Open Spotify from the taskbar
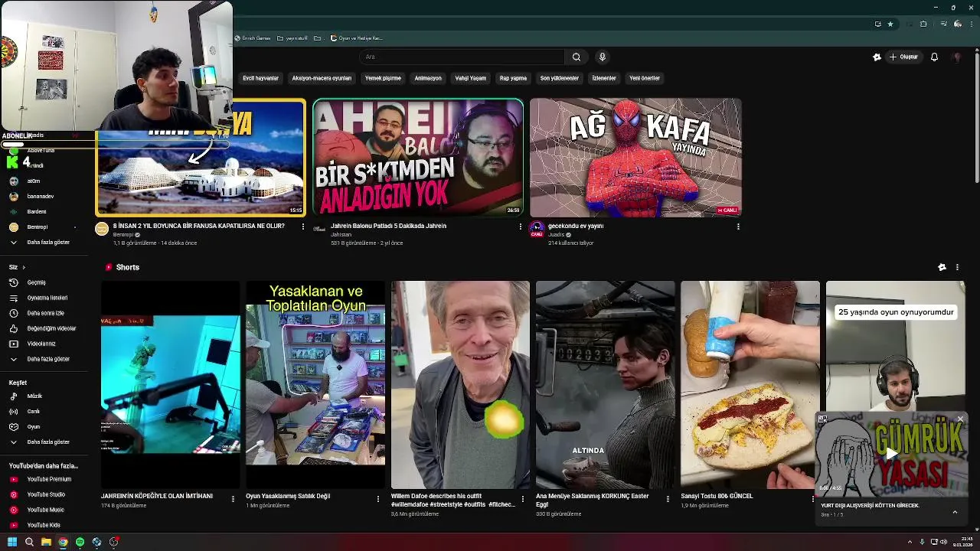980x551 pixels. (x=80, y=542)
